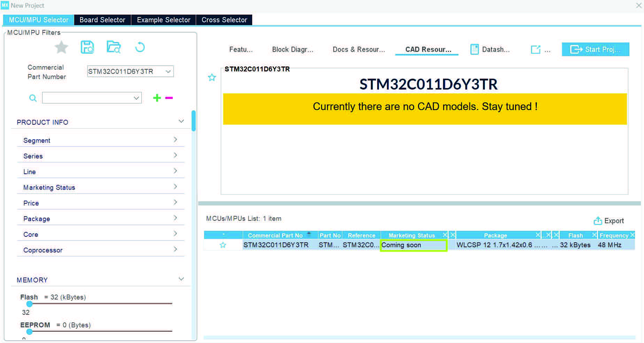
Task: Switch to the Board Selector tab
Action: pyautogui.click(x=102, y=20)
